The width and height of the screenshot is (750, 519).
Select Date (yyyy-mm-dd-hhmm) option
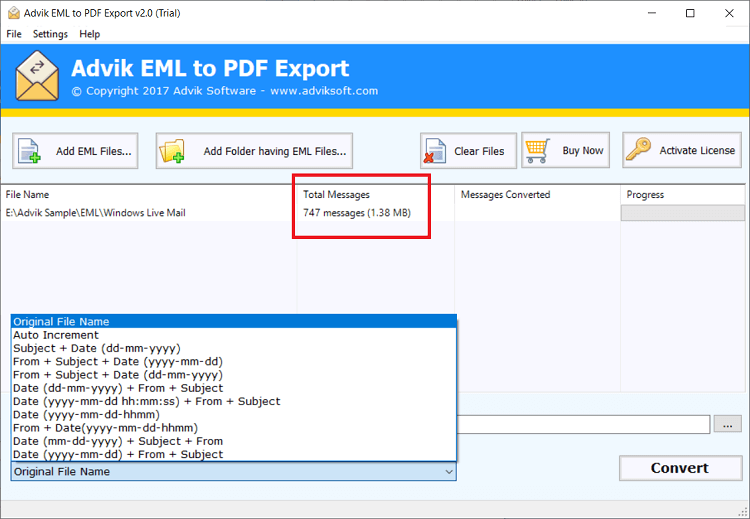point(234,415)
